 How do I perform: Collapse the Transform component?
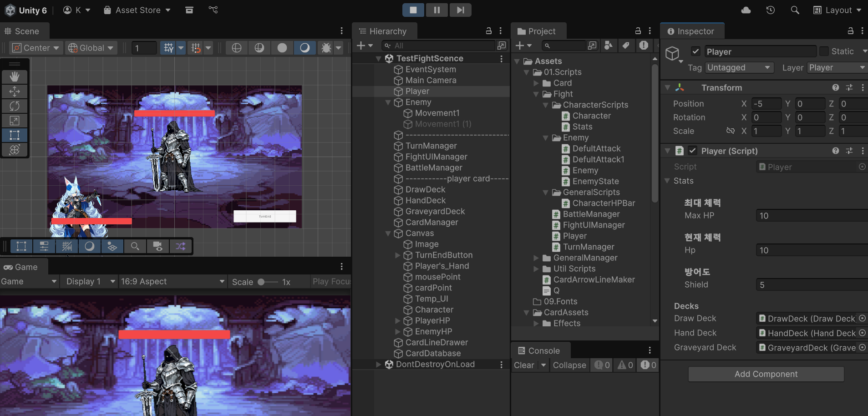point(667,87)
